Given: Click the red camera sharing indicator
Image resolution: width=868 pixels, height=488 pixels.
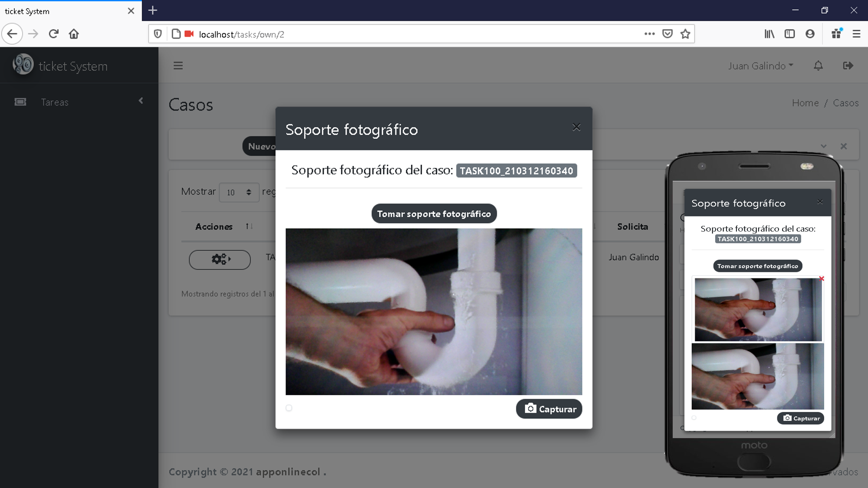Looking at the screenshot, I should (189, 34).
